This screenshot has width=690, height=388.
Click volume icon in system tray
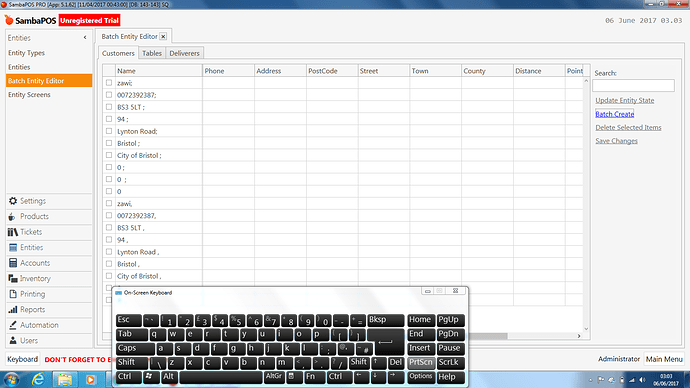coord(642,380)
